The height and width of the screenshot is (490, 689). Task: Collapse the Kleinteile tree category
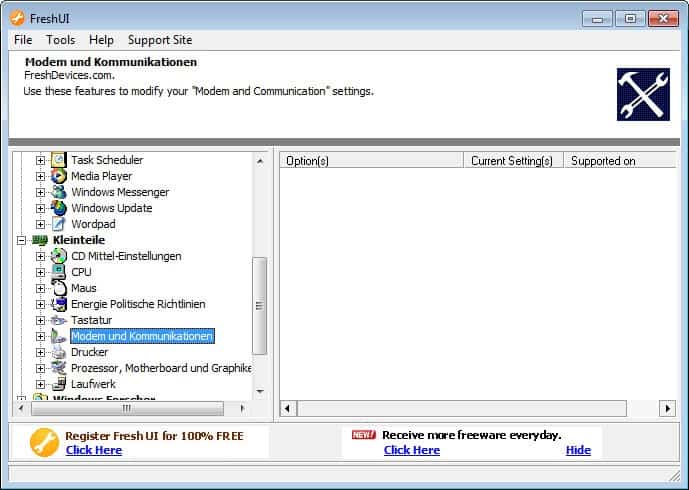click(22, 240)
